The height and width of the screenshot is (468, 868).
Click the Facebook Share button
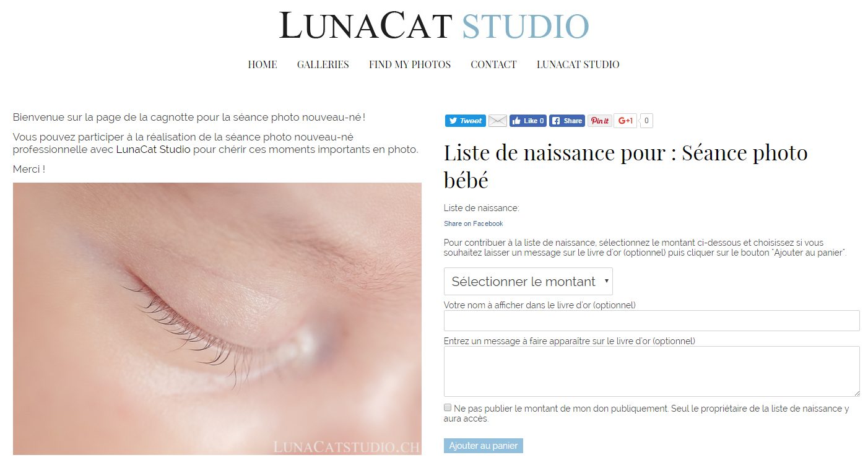point(567,121)
